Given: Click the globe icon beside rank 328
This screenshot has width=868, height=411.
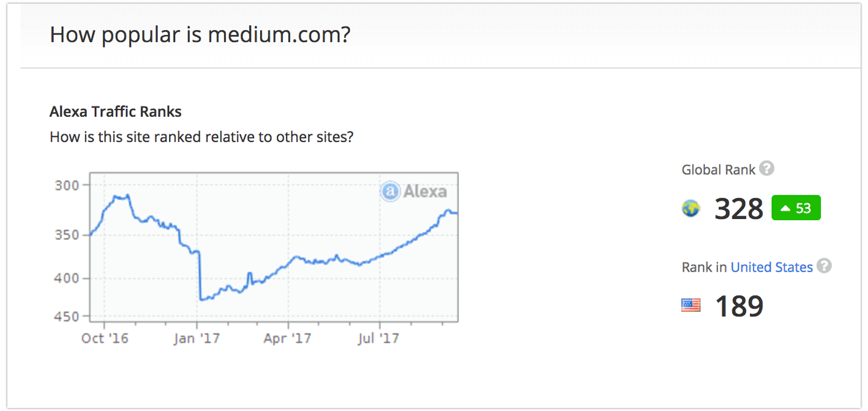Looking at the screenshot, I should pyautogui.click(x=690, y=209).
